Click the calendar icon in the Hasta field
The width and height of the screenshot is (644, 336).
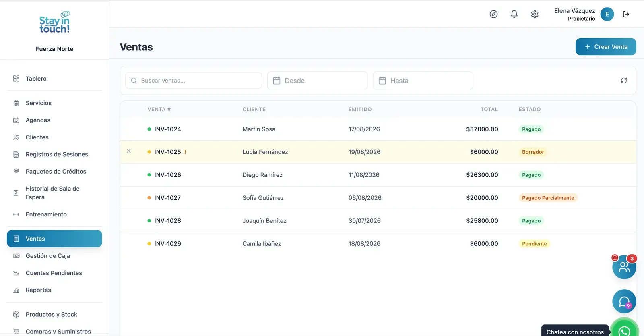tap(382, 81)
